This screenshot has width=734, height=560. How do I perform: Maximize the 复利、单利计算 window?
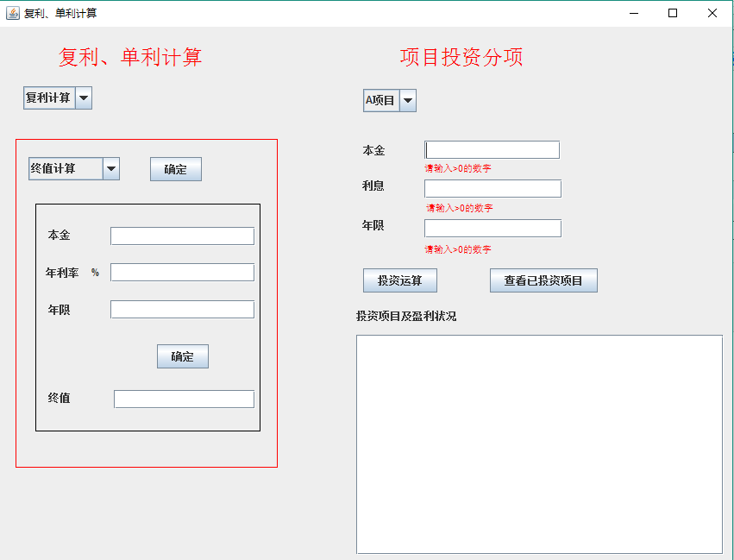[x=673, y=13]
